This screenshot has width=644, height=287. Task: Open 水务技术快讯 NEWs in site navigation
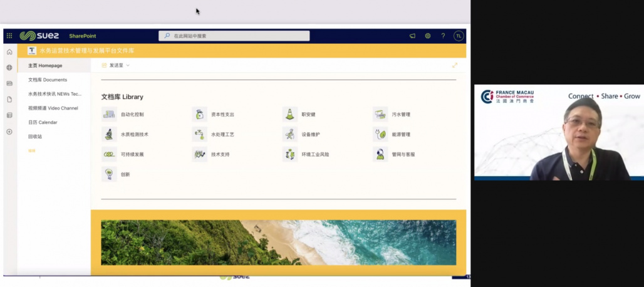coord(55,94)
